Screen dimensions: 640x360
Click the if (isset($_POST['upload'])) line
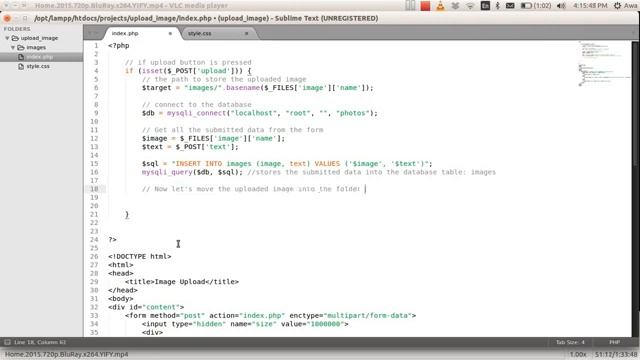tap(188, 71)
